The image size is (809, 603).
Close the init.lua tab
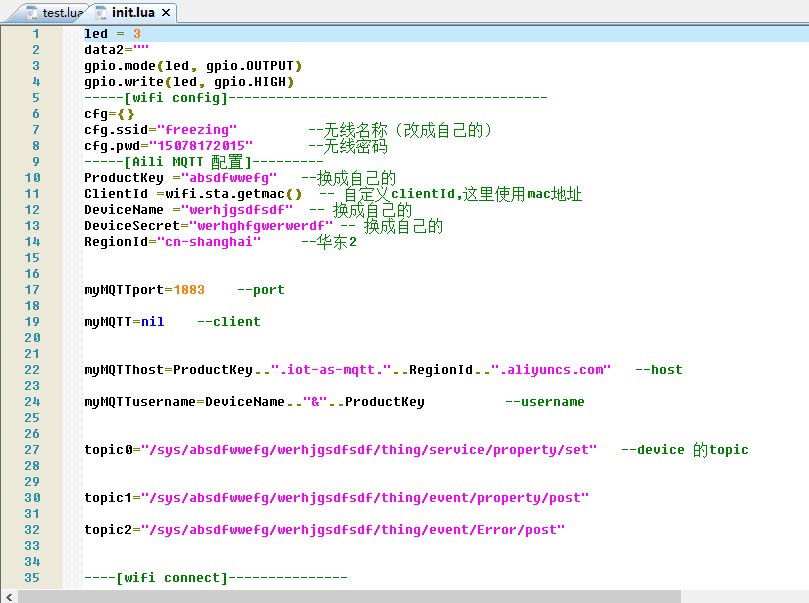point(166,12)
